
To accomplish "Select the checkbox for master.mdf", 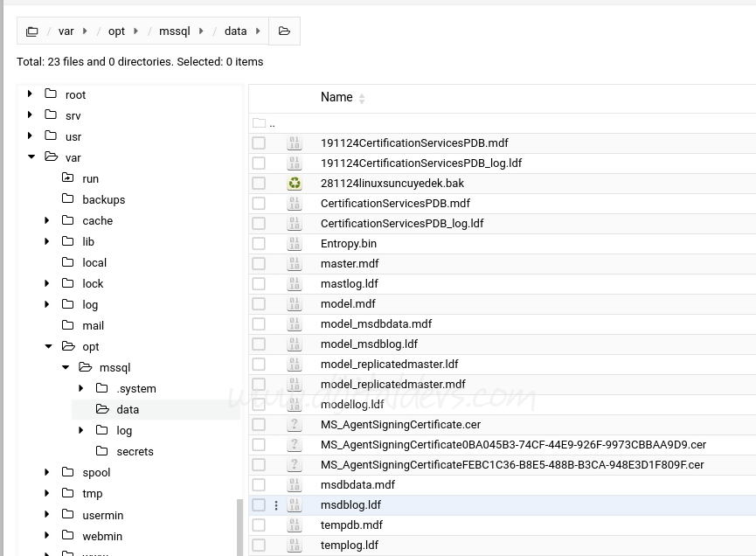I will pyautogui.click(x=260, y=263).
